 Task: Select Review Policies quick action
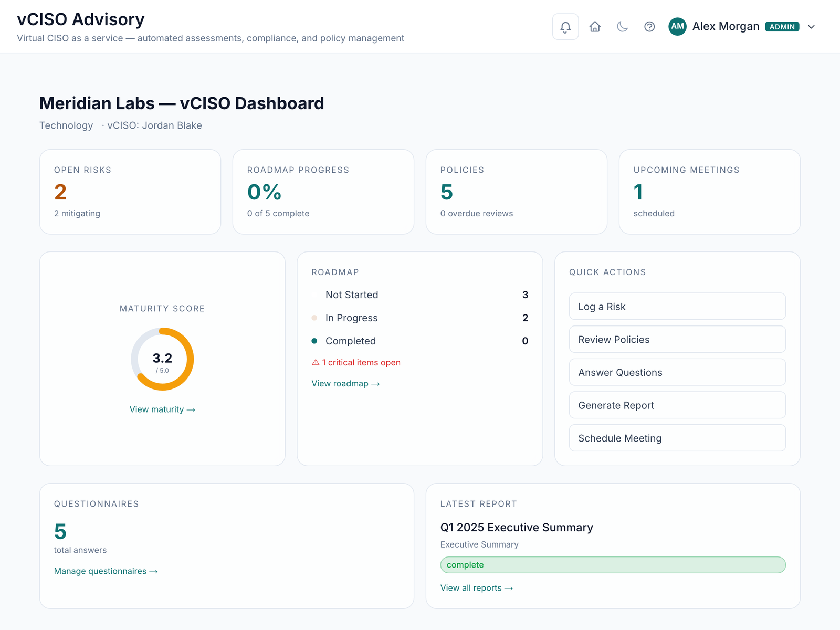point(677,339)
